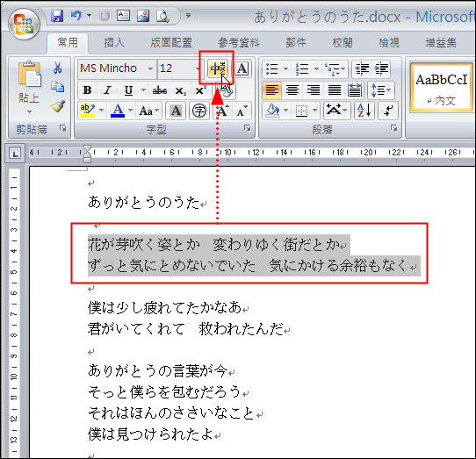Image resolution: width=476 pixels, height=459 pixels.
Task: Select the 內文 style thumbnail
Action: click(x=442, y=87)
